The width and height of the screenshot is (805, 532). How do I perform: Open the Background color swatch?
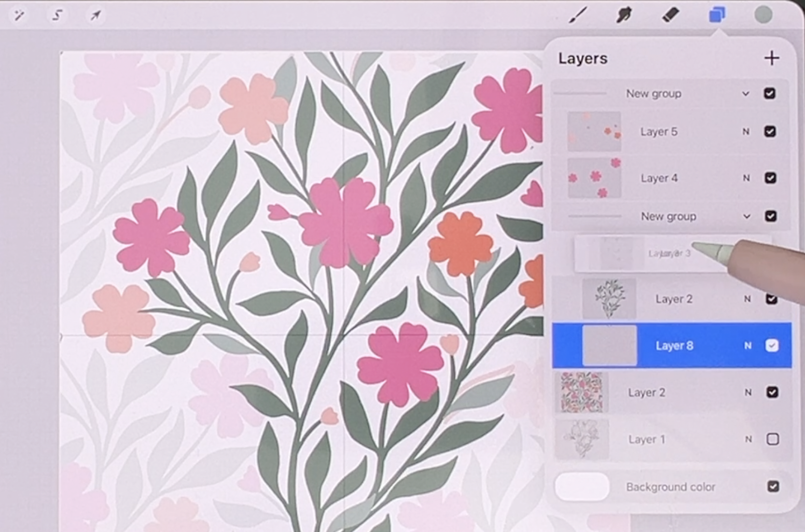point(583,486)
